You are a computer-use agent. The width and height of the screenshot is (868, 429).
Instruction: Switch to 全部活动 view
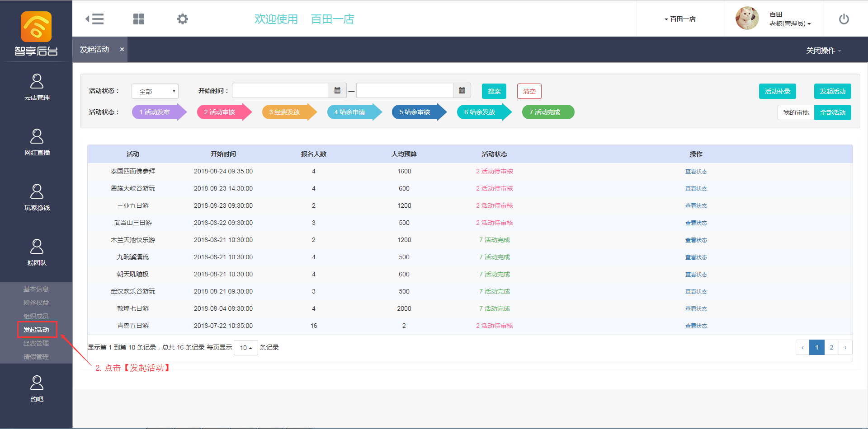(x=833, y=112)
